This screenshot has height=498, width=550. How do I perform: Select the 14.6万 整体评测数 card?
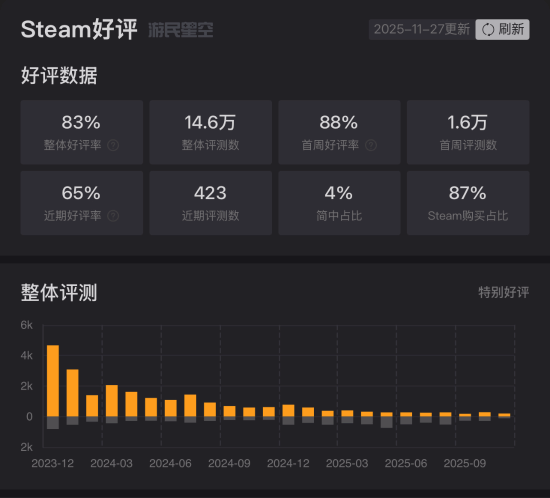pyautogui.click(x=210, y=132)
